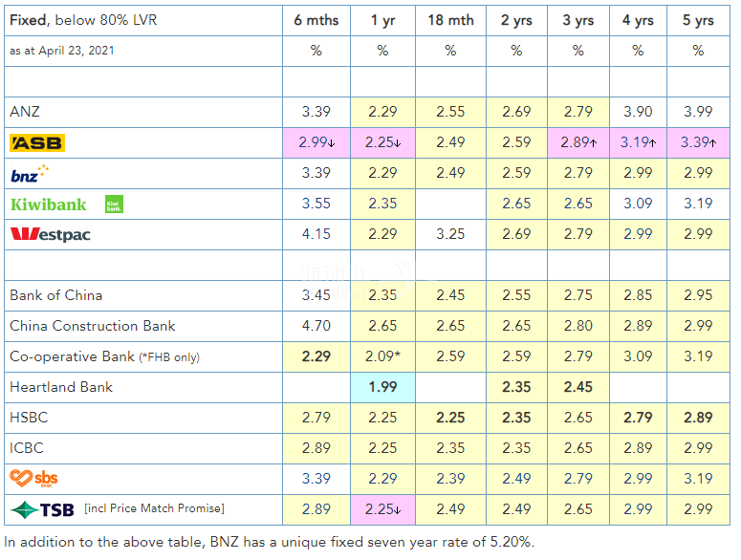
Task: Click HSBC's 5 year rate 2.89
Action: pyautogui.click(x=698, y=418)
